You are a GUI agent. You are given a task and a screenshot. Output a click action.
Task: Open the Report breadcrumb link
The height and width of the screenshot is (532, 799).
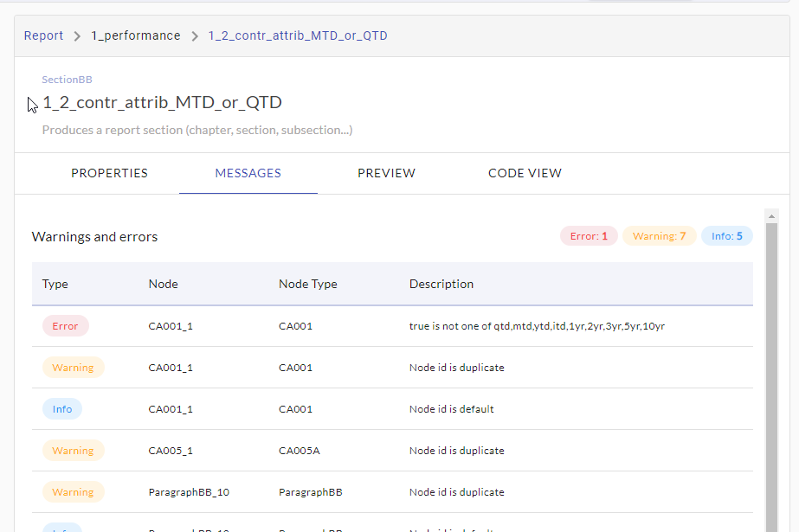pyautogui.click(x=43, y=35)
